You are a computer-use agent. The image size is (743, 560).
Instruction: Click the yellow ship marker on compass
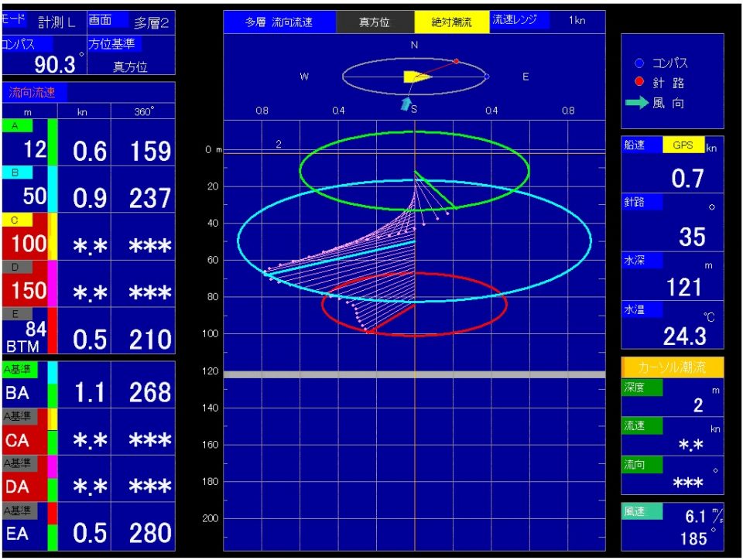pos(416,77)
